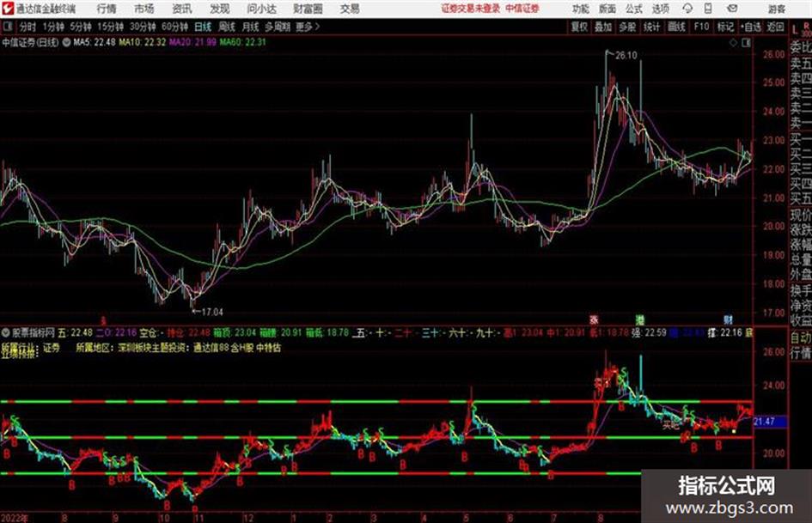Switch to 5分钟 period
The image size is (812, 523).
tap(80, 27)
